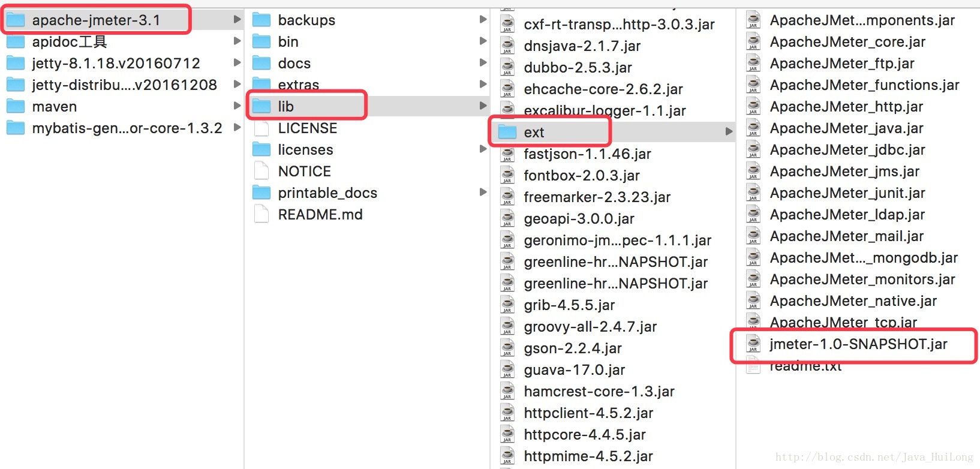Select the file name ApacheJMeter_monitors.jar
This screenshot has height=469, width=980.
[862, 279]
